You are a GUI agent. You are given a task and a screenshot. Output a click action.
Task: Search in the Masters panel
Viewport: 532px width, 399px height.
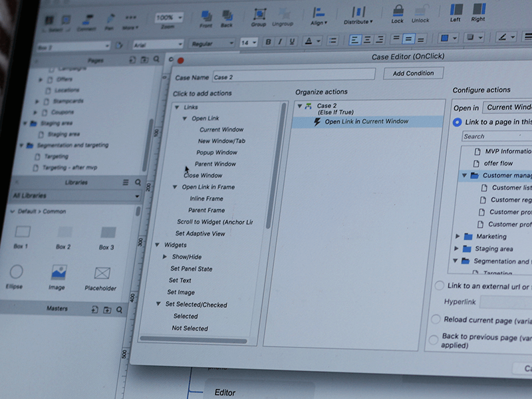pyautogui.click(x=120, y=309)
